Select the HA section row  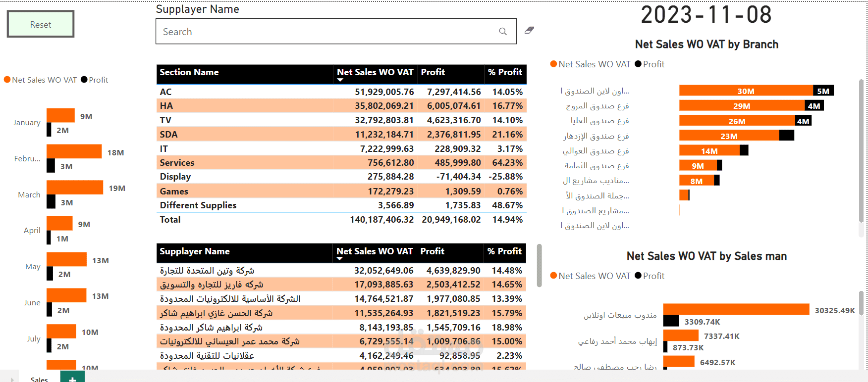tap(341, 106)
